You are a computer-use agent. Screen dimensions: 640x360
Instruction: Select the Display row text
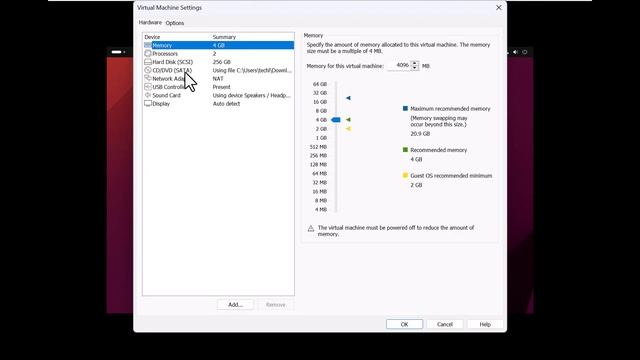(x=161, y=104)
